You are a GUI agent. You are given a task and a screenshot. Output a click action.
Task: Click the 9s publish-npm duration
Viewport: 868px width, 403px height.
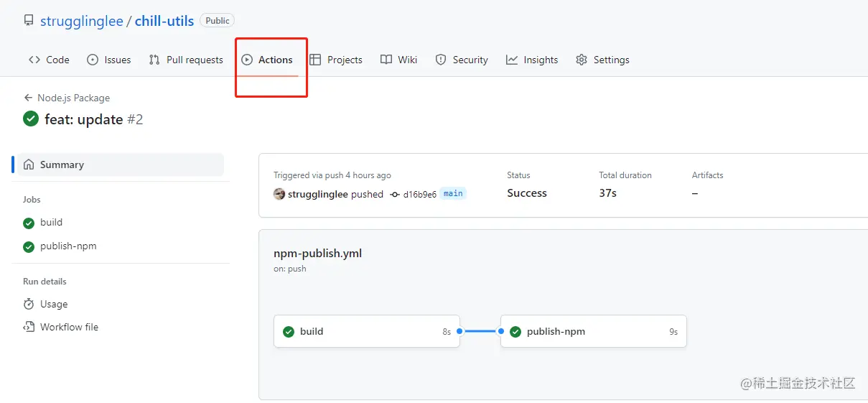[x=673, y=332]
